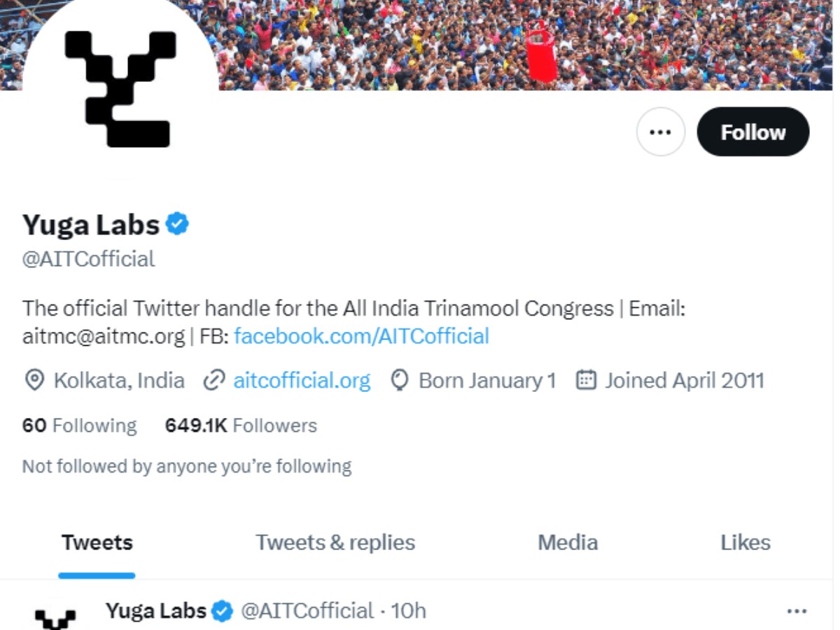This screenshot has width=840, height=630.
Task: Switch to the Tweets & replies tab
Action: 335,542
